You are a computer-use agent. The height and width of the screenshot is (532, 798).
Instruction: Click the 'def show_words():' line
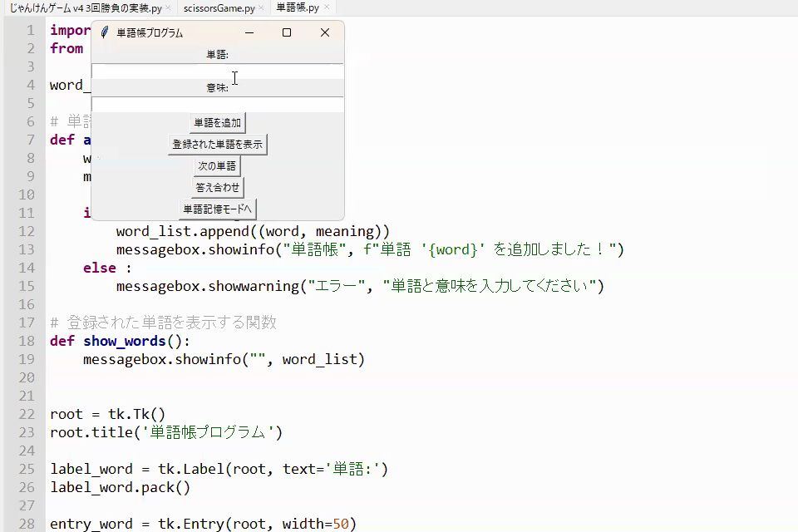[120, 341]
